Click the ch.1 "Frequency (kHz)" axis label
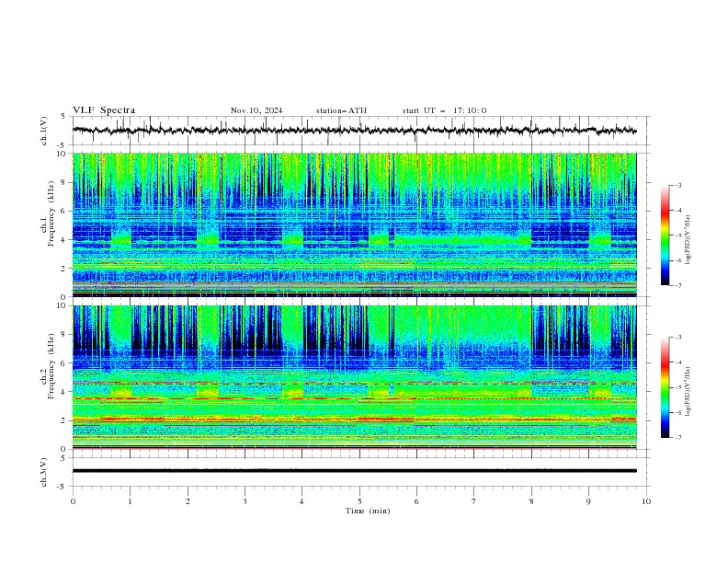The height and width of the screenshot is (563, 728). point(51,213)
